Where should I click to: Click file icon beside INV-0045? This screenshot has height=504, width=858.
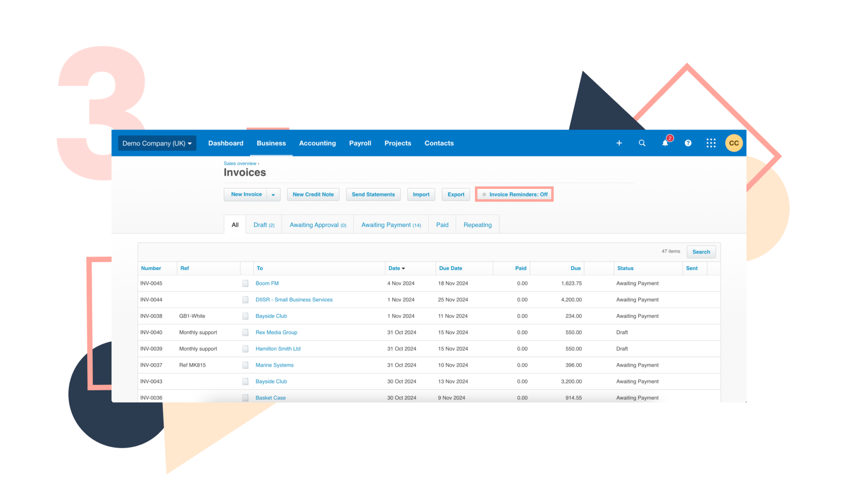coord(246,283)
